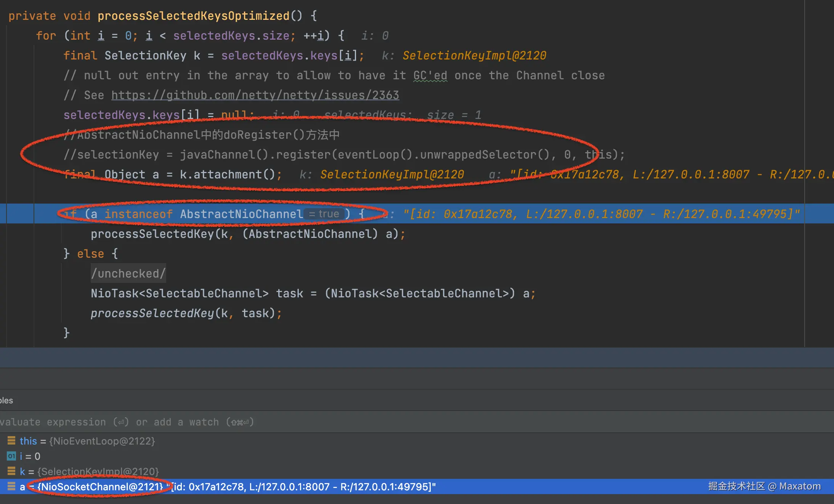Click the NioTask<SelectableChannel> task declaration

coord(197,293)
